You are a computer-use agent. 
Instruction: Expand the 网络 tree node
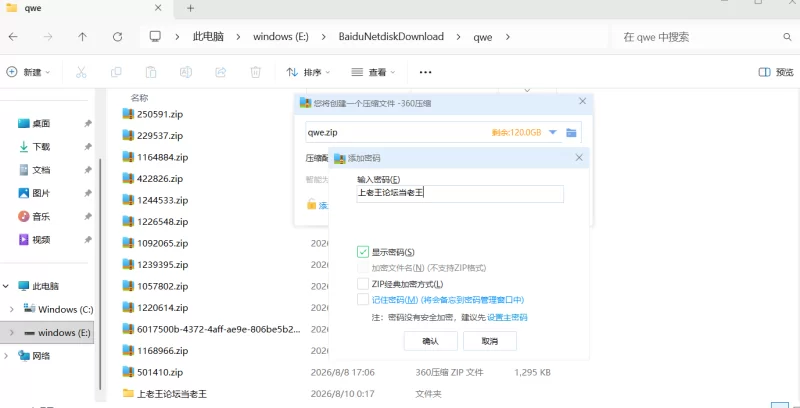pos(6,355)
